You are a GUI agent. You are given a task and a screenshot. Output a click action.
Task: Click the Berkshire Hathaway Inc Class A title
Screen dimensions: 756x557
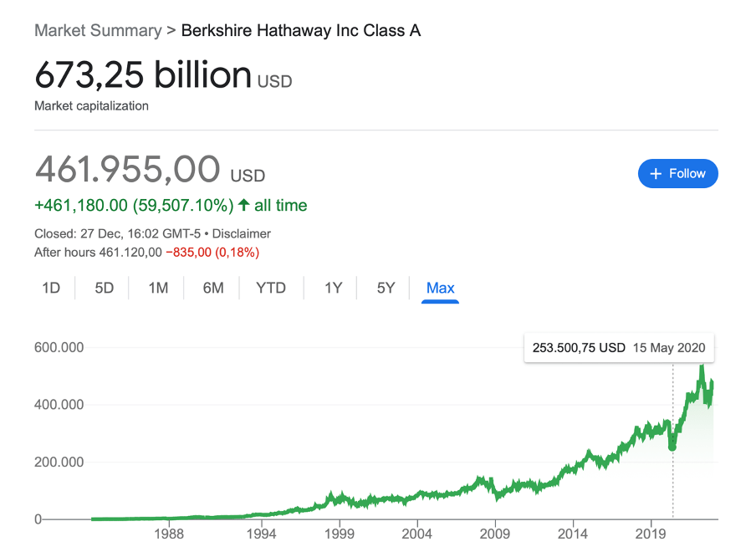point(301,30)
